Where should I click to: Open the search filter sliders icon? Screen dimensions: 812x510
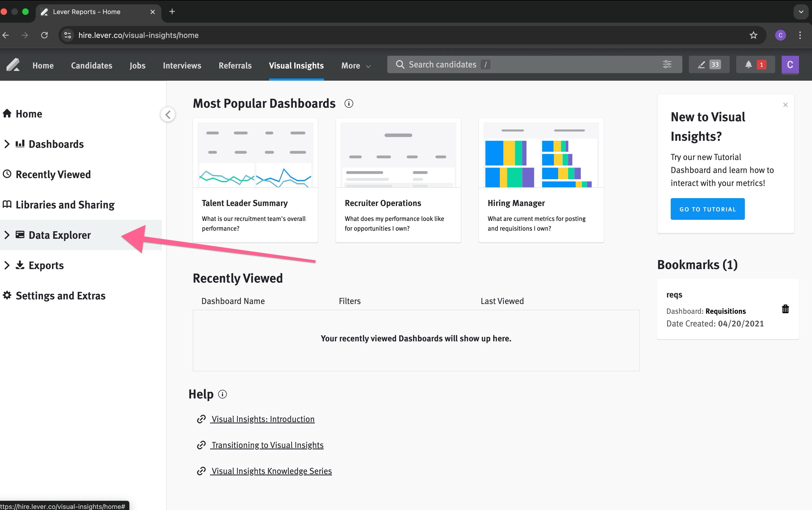tap(667, 64)
